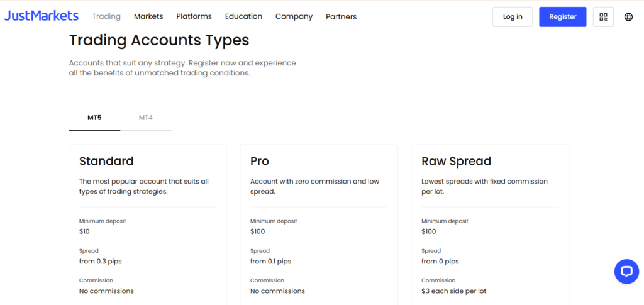Viewport: 644px width, 305px height.
Task: Click the Pro minimum deposit $100 value
Action: [257, 231]
